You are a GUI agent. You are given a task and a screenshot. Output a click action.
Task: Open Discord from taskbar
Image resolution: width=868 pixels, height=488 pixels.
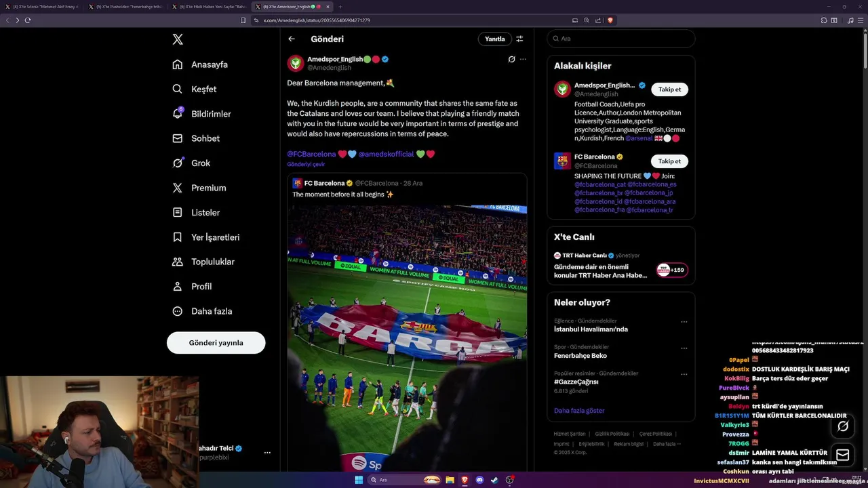(x=479, y=480)
